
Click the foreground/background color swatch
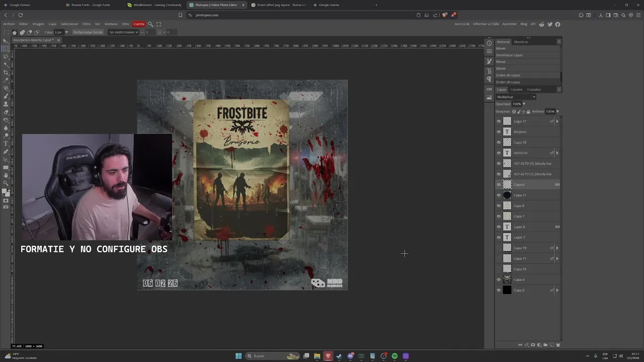coord(6,192)
